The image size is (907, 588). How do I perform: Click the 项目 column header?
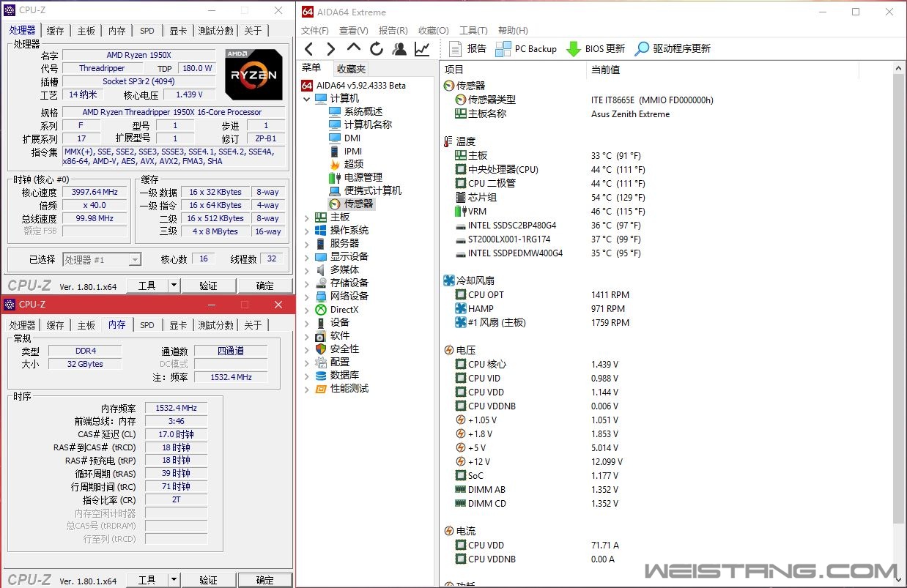(514, 70)
